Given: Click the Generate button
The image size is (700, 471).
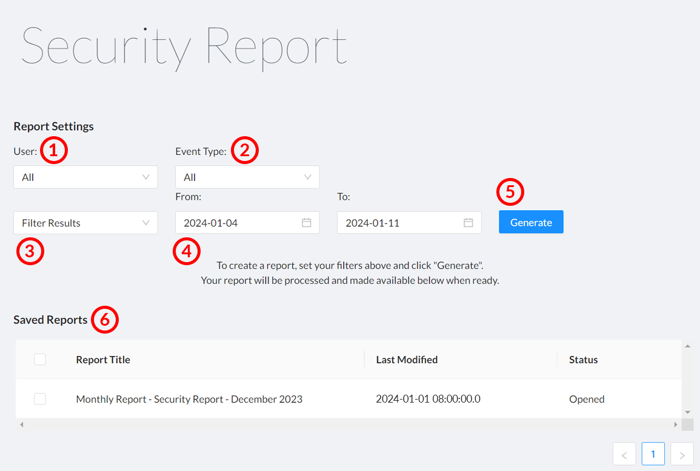Looking at the screenshot, I should [x=531, y=222].
